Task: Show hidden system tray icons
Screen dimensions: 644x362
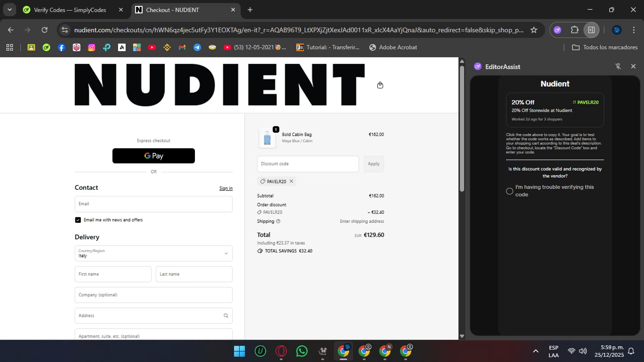Action: [536, 351]
